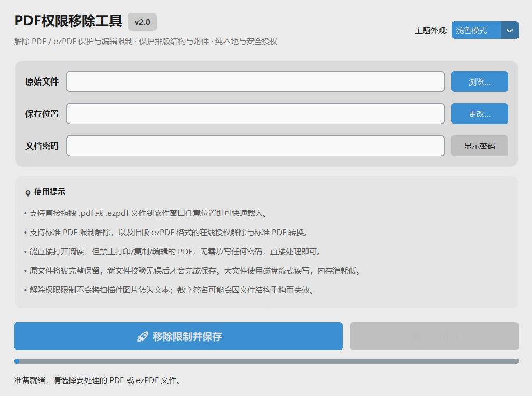Click the 浏览... button
Image resolution: width=532 pixels, height=396 pixels.
pyautogui.click(x=480, y=81)
